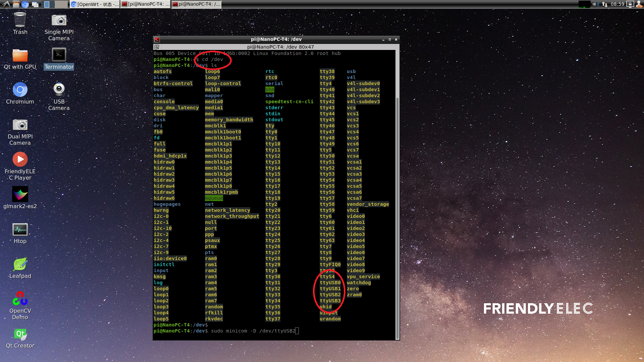This screenshot has width=644, height=362.
Task: Launch the Htop desktop icon
Action: (x=20, y=233)
